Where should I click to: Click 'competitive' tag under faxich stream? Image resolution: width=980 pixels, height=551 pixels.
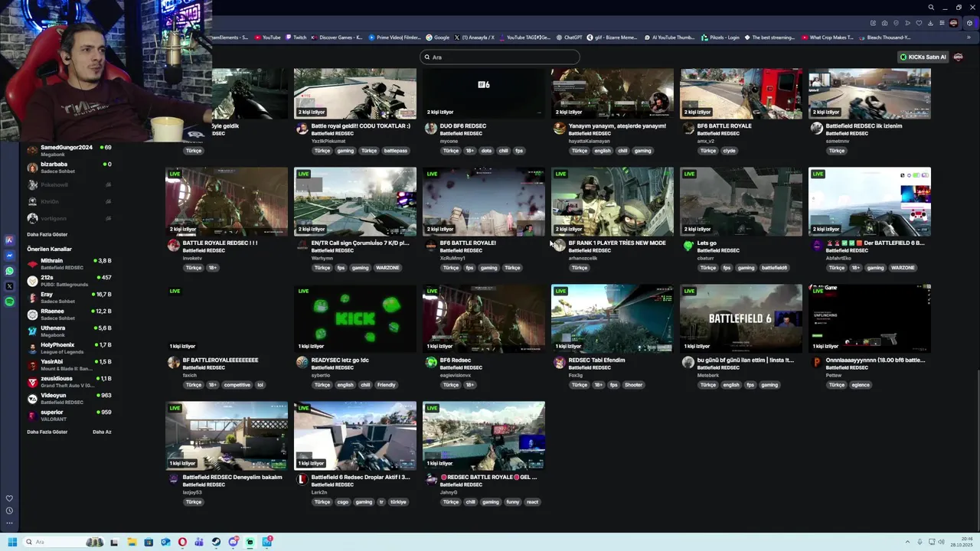pos(237,385)
